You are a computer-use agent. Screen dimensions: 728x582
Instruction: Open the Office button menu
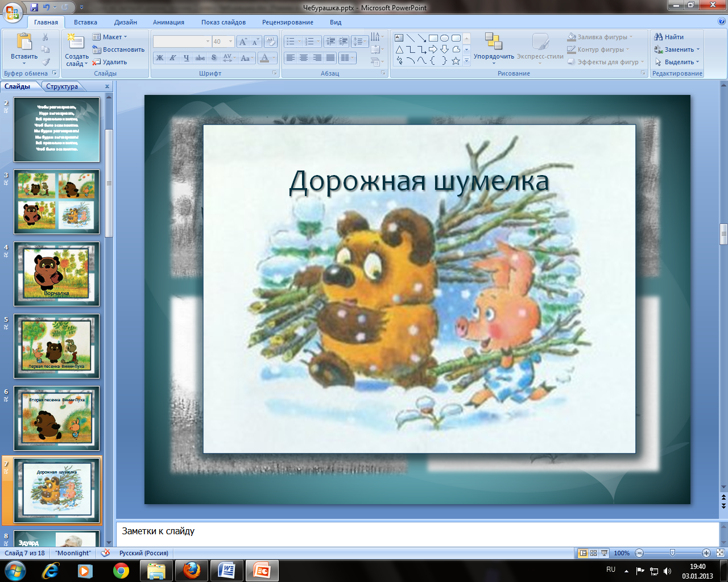tap(13, 11)
